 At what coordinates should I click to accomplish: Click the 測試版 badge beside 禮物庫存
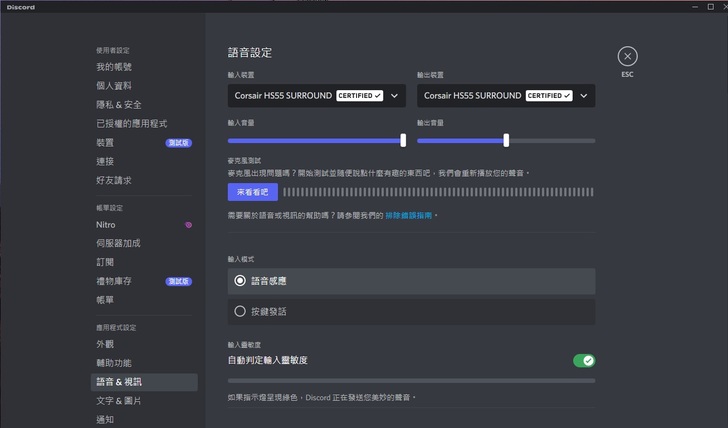point(178,281)
